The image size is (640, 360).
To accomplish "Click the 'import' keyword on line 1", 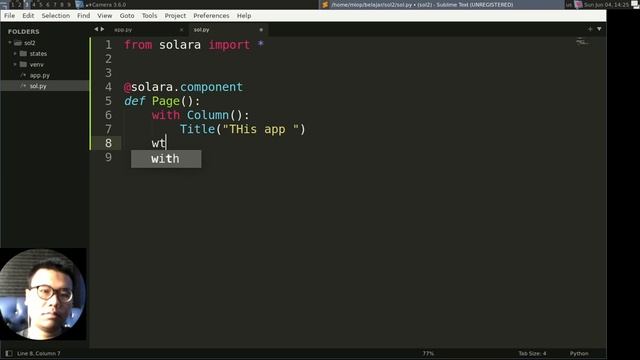I will tap(229, 45).
